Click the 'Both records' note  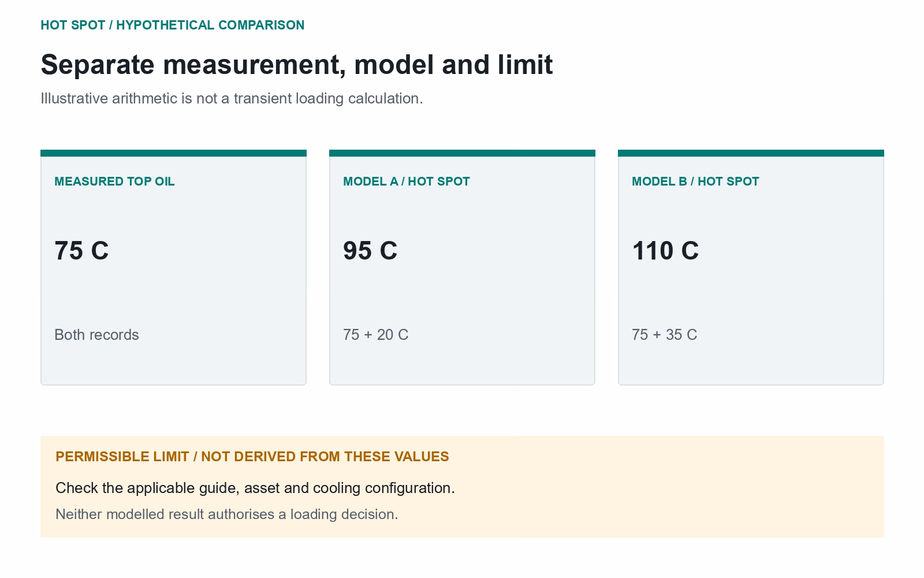click(x=96, y=335)
